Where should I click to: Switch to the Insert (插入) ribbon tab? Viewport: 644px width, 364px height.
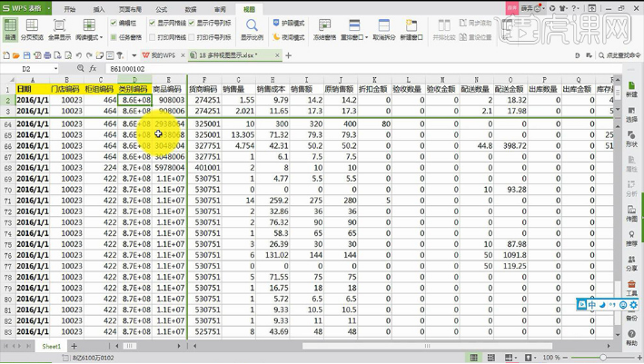point(99,9)
